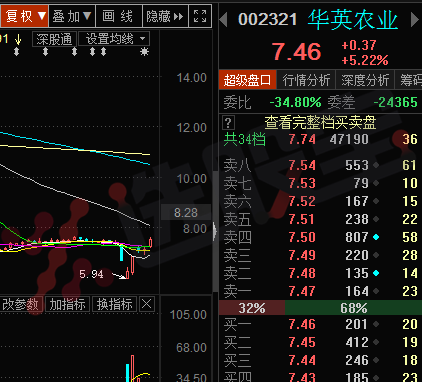Select 买三 price 7.44

point(302,360)
